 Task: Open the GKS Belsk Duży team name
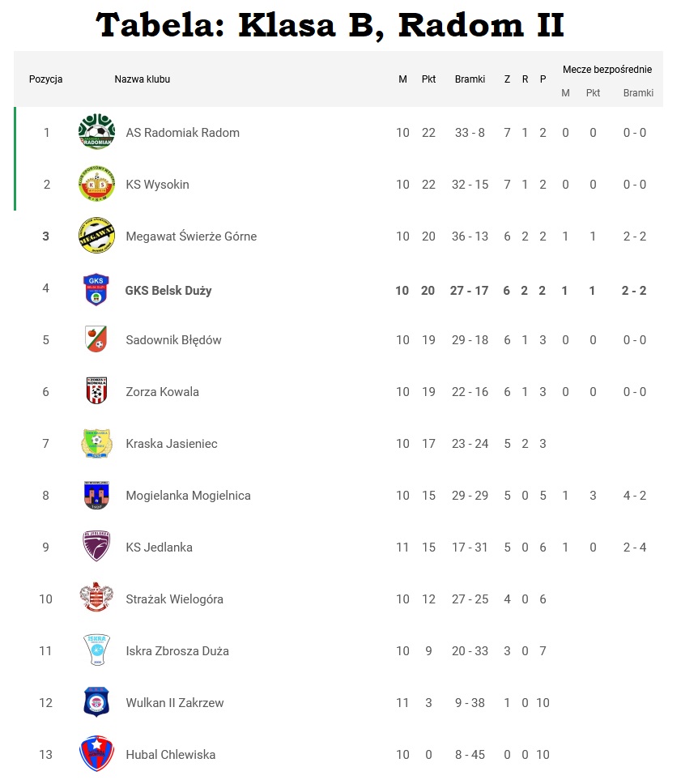[168, 290]
